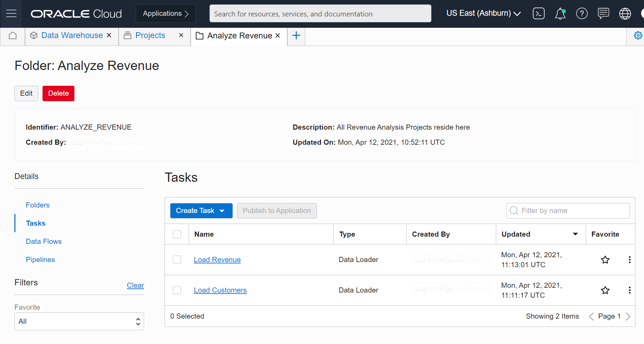Check the Load Revenue row checkbox

(x=177, y=260)
